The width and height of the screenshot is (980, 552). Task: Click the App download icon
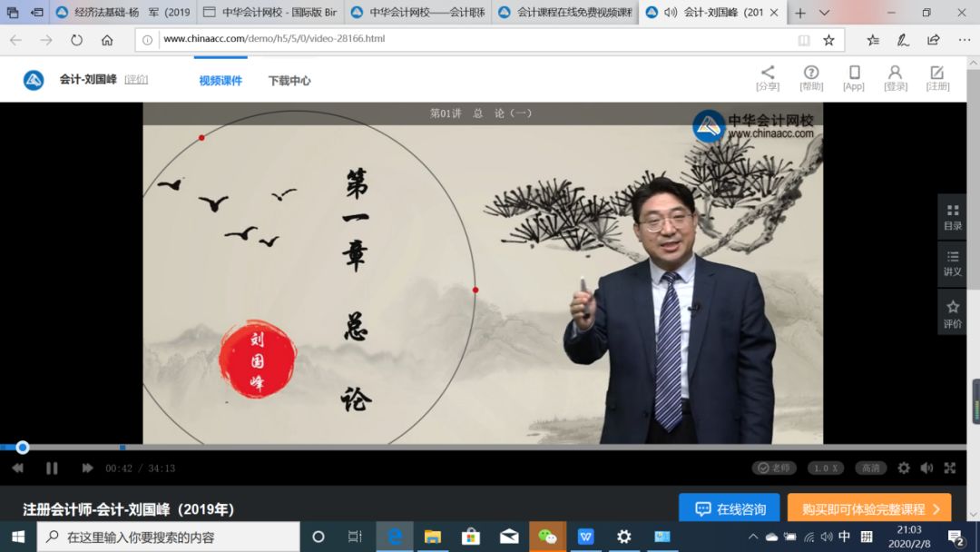pyautogui.click(x=854, y=78)
